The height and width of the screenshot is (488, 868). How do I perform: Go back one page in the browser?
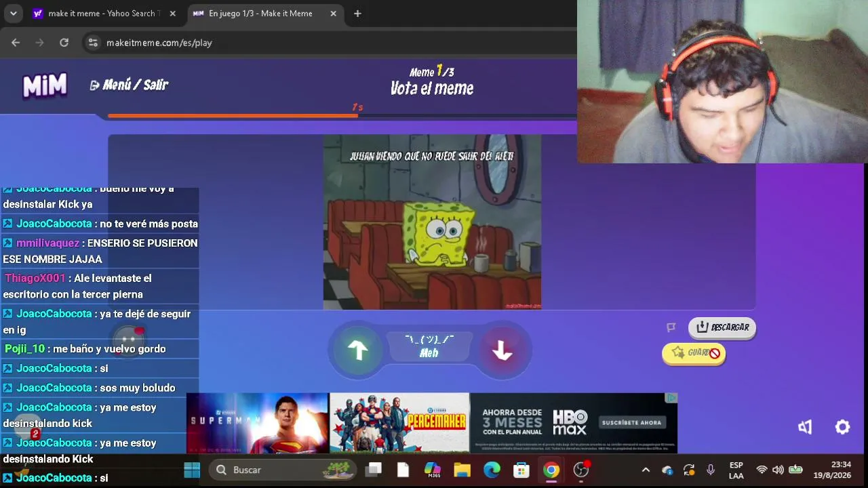(x=16, y=43)
